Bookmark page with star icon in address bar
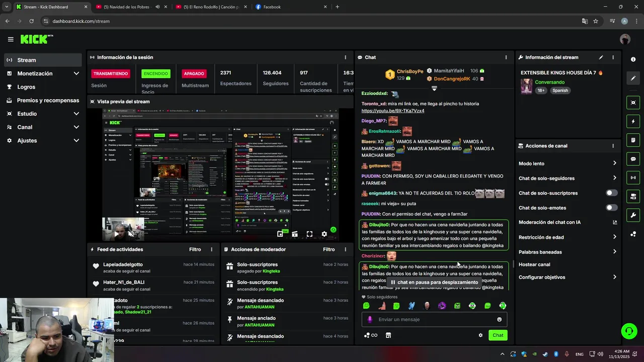The height and width of the screenshot is (362, 644). point(596,21)
